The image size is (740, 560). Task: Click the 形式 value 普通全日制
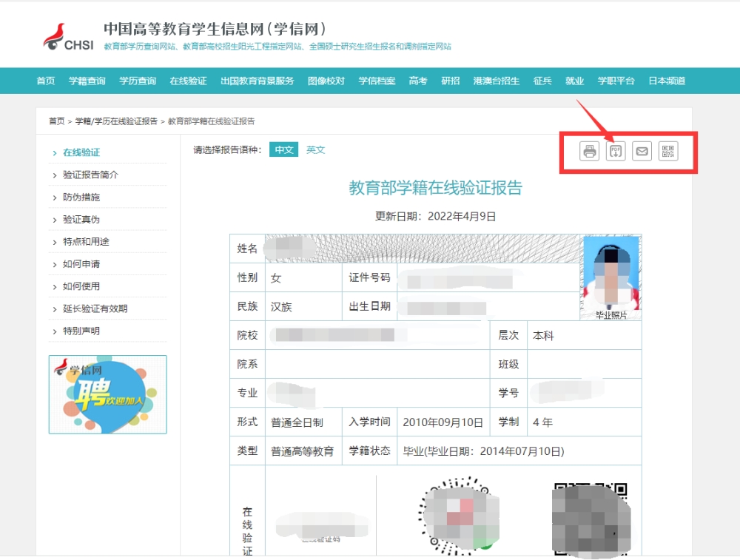297,422
